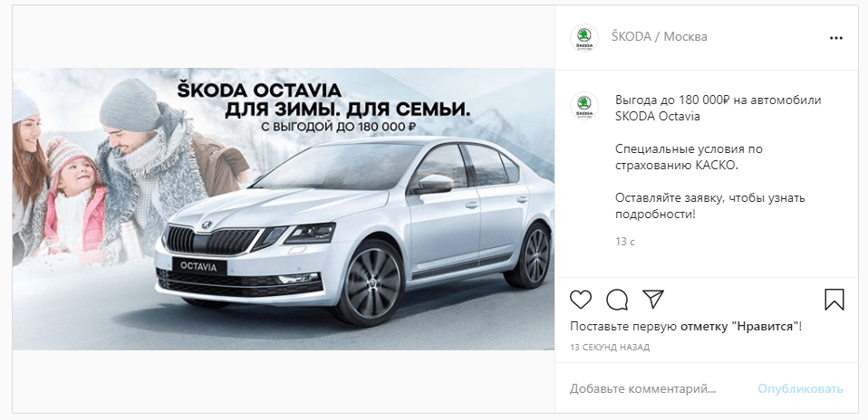This screenshot has height=420, width=868.
Task: Open the ŠKODA / Москва profile name
Action: pos(660,36)
